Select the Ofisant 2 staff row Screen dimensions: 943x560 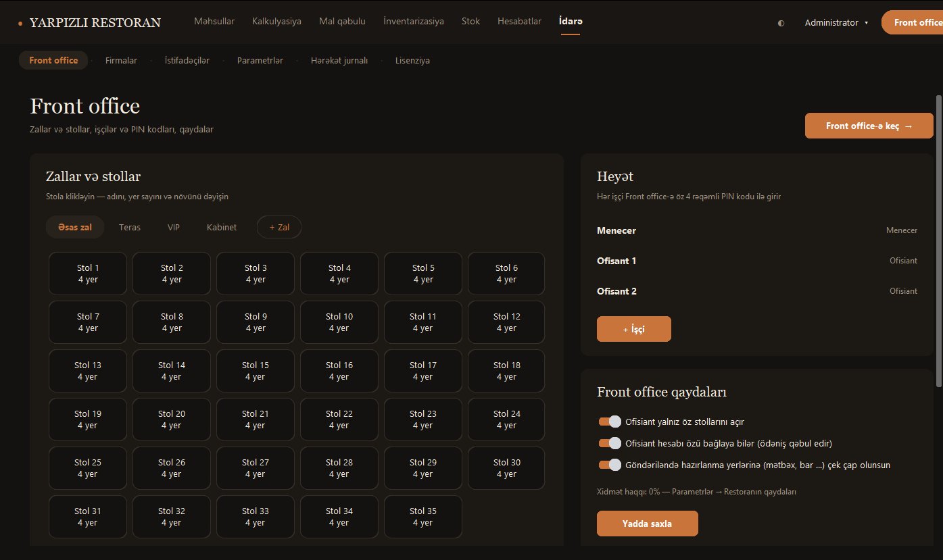coord(757,291)
